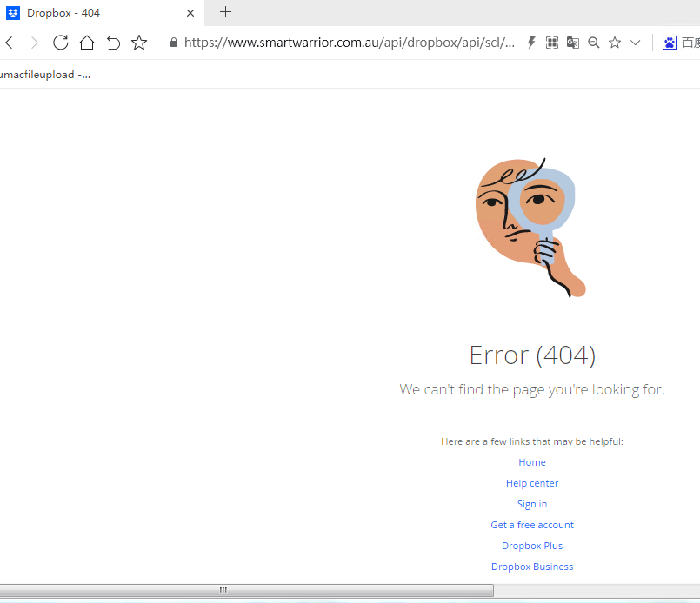Reload the page with the refresh icon
The width and height of the screenshot is (700, 603).
60,43
